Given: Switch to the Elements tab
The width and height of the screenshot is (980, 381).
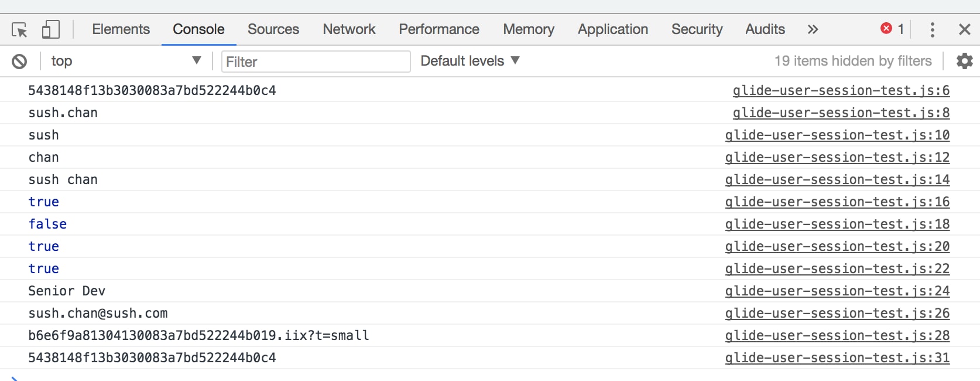Looking at the screenshot, I should pyautogui.click(x=121, y=29).
